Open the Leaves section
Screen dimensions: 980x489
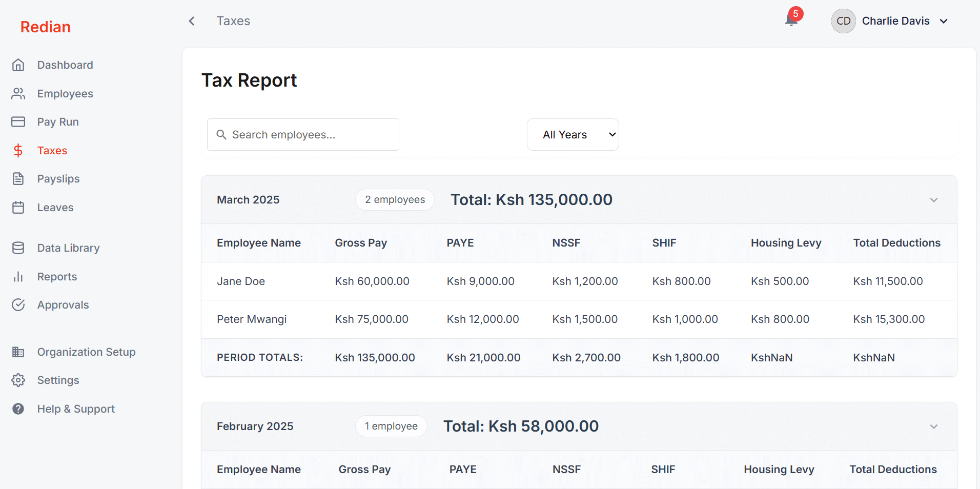click(x=55, y=208)
